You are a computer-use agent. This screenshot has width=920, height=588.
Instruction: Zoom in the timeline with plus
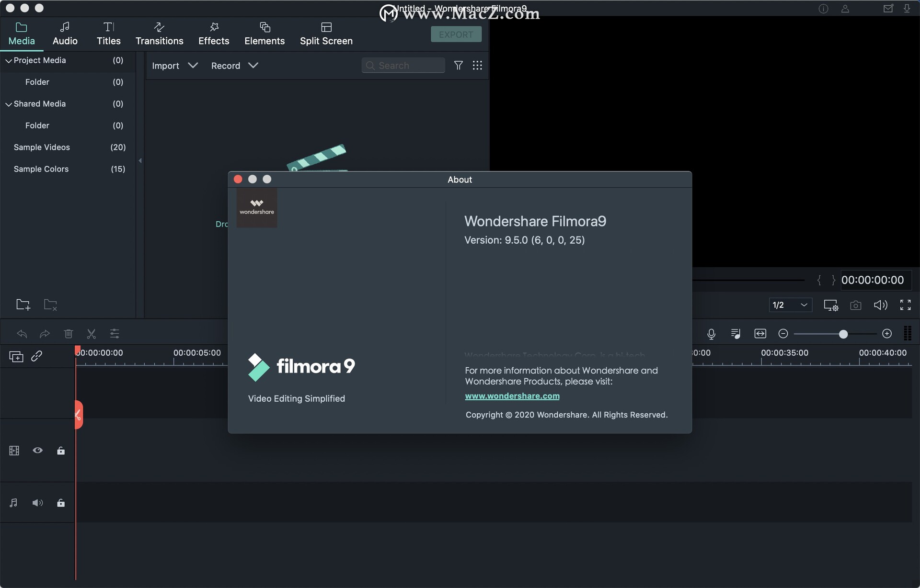tap(887, 334)
